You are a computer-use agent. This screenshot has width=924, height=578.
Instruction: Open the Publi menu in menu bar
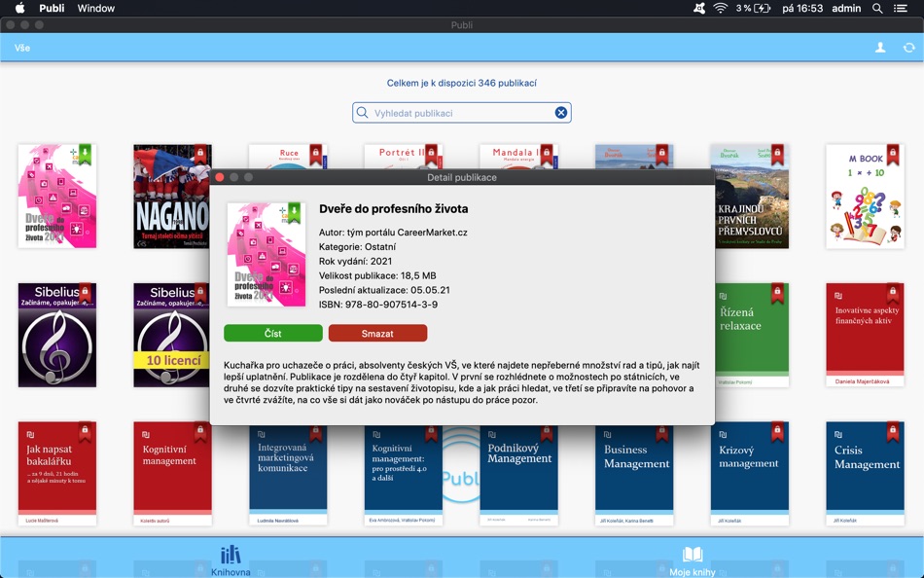pos(52,8)
